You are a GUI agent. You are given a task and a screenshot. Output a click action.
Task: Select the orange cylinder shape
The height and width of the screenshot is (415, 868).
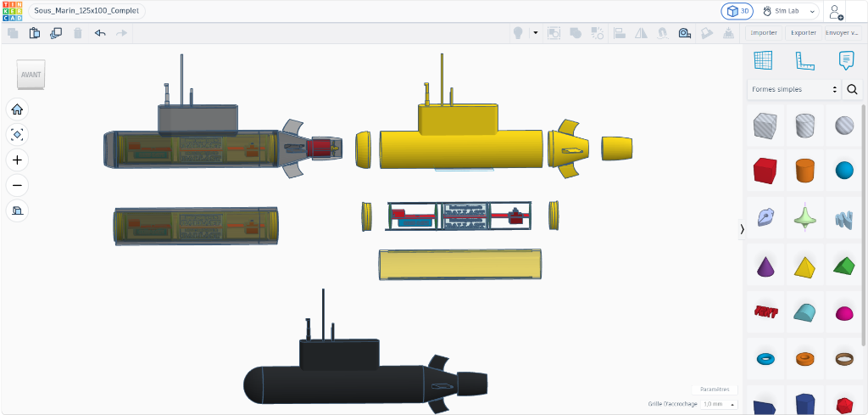(806, 170)
